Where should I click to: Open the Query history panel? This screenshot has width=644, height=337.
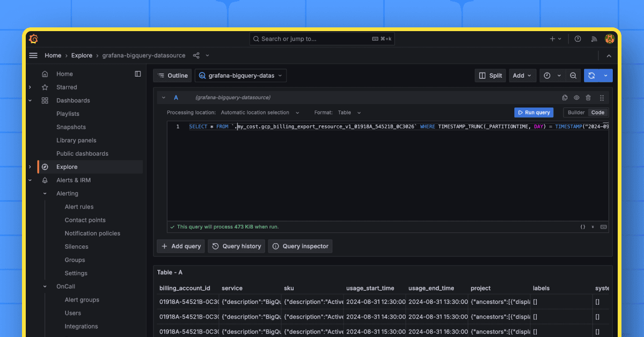[236, 246]
